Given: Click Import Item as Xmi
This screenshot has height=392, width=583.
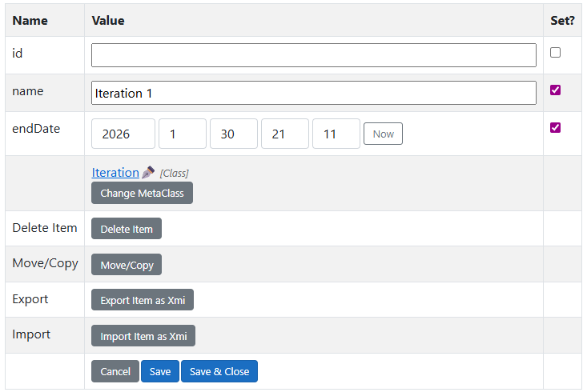Looking at the screenshot, I should click(143, 336).
